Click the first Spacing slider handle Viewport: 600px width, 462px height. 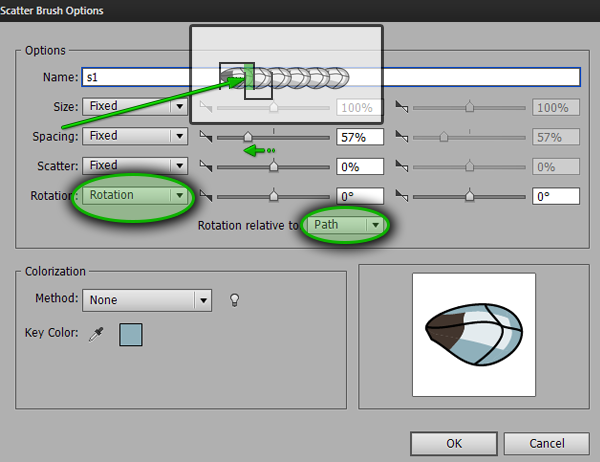coord(248,136)
